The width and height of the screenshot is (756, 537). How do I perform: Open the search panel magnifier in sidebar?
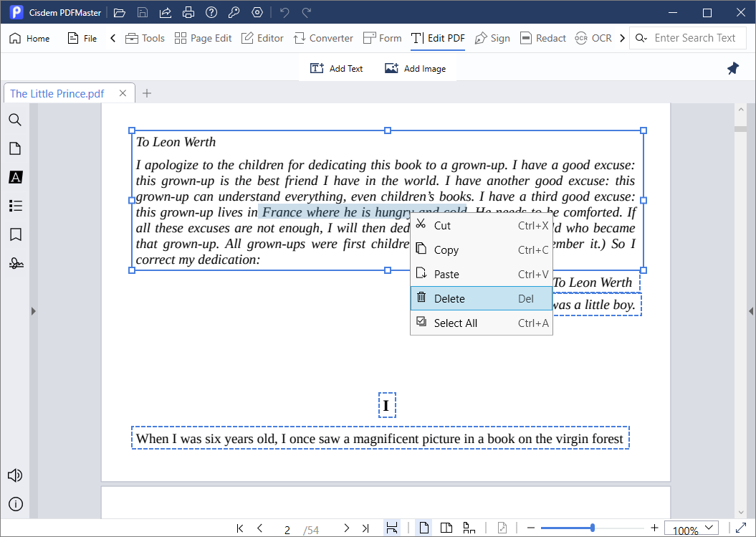[x=16, y=120]
